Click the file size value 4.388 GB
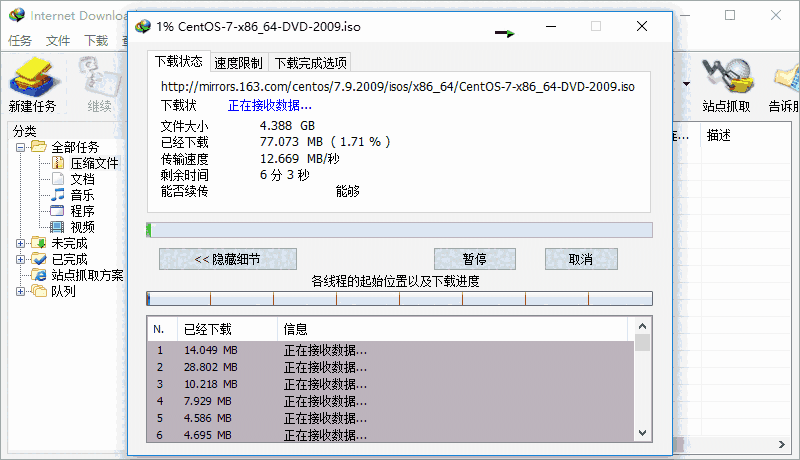 click(x=287, y=125)
